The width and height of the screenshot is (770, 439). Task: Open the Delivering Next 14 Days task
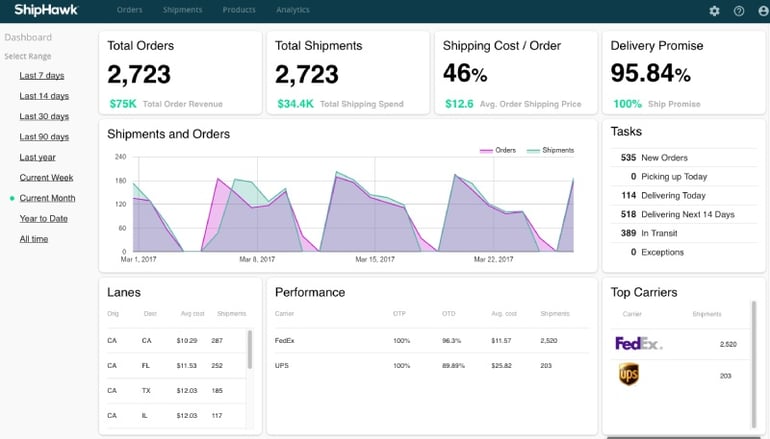point(684,214)
